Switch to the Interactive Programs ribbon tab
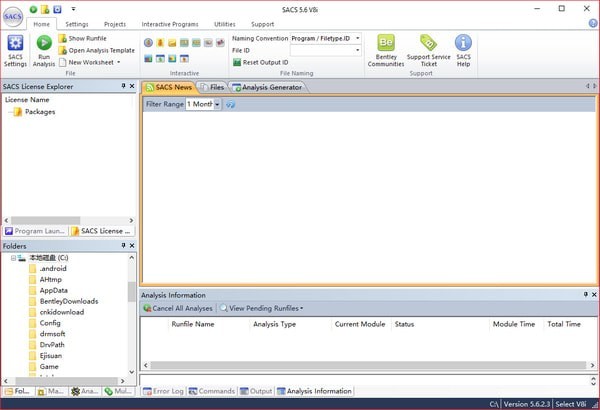Screen dimensions: 600x410 coord(170,24)
